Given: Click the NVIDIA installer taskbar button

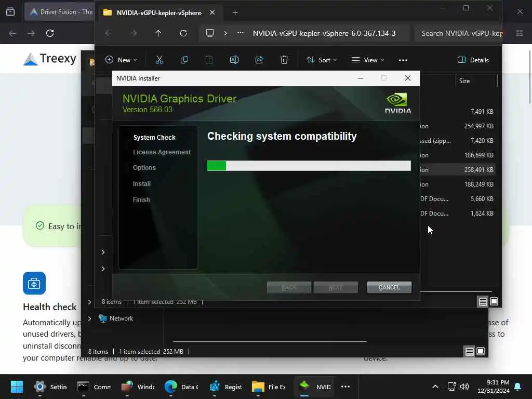Looking at the screenshot, I should (x=314, y=387).
